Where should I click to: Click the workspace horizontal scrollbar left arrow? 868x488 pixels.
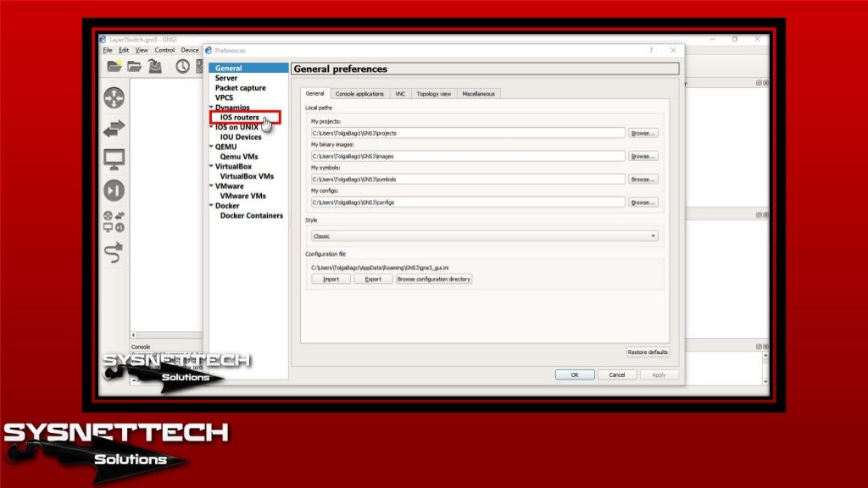pyautogui.click(x=133, y=335)
